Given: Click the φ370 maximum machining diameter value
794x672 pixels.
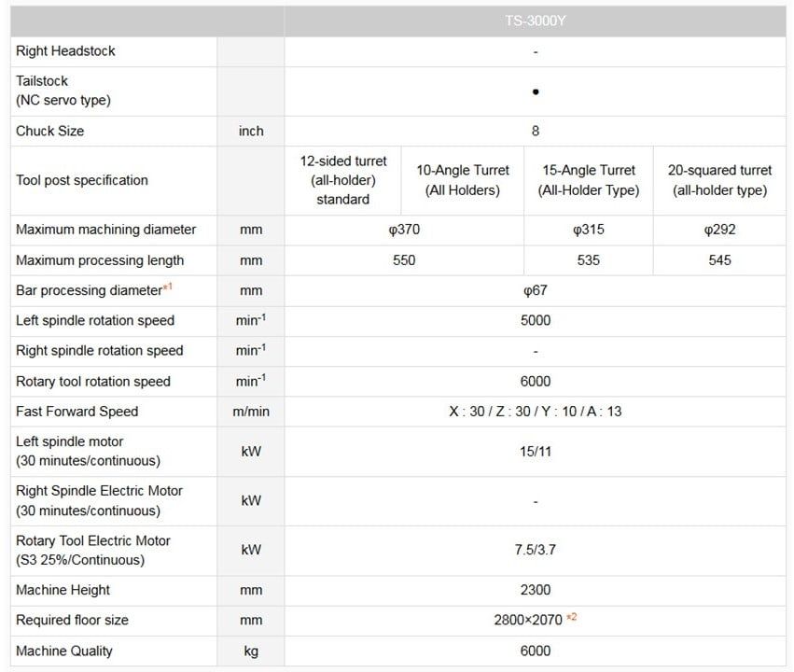Looking at the screenshot, I should click(x=404, y=230).
